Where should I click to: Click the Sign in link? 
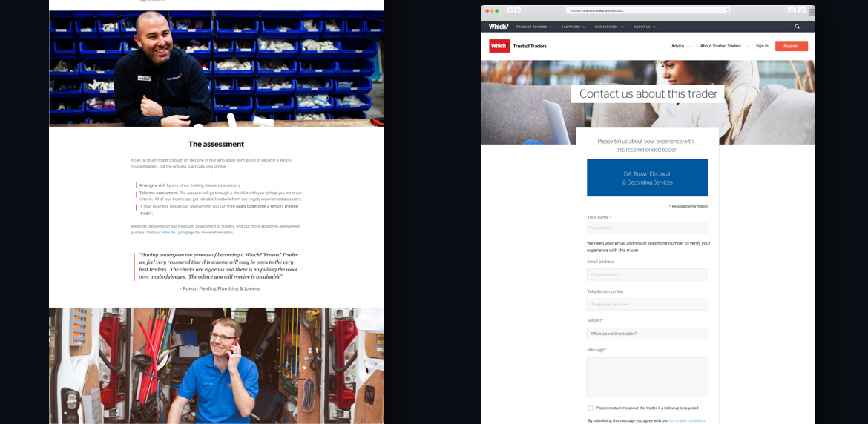pos(762,46)
